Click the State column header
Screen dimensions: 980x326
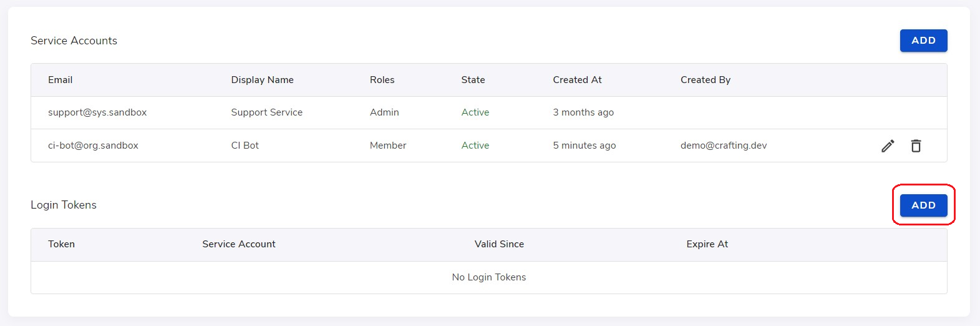[473, 80]
